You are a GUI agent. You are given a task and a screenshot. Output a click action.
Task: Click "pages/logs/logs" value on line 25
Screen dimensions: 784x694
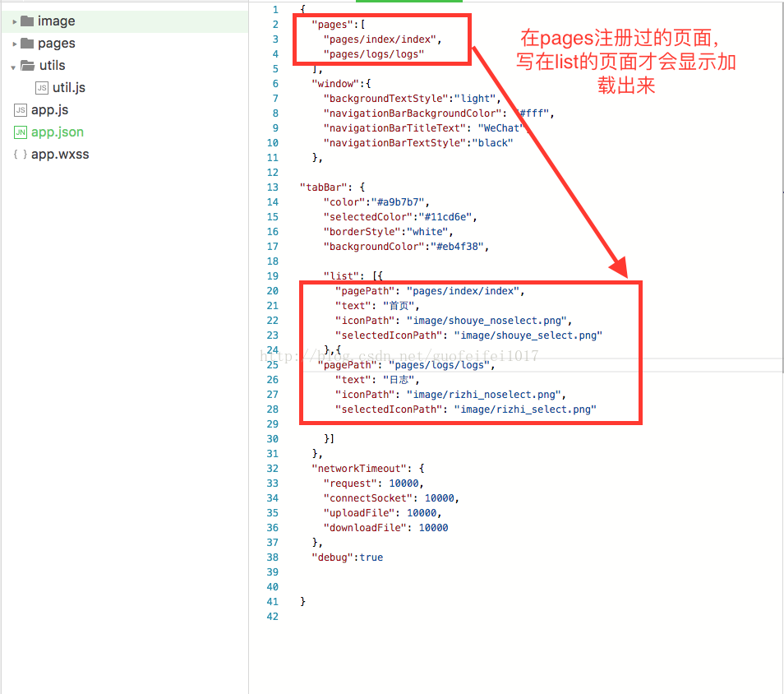coord(440,365)
